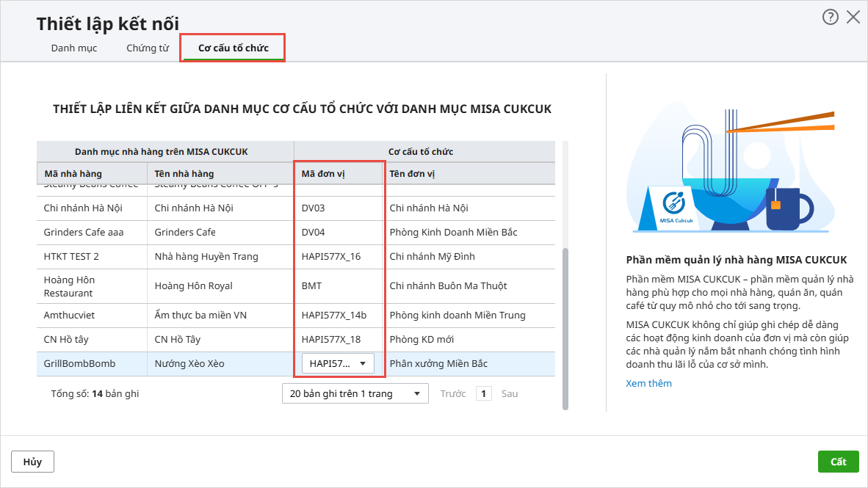The image size is (868, 488).
Task: Close the Thiết lập kết nối dialog
Action: [x=853, y=18]
